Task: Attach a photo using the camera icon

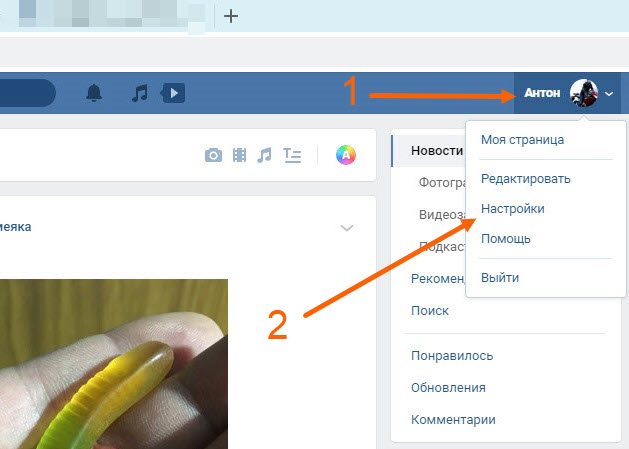Action: (213, 155)
